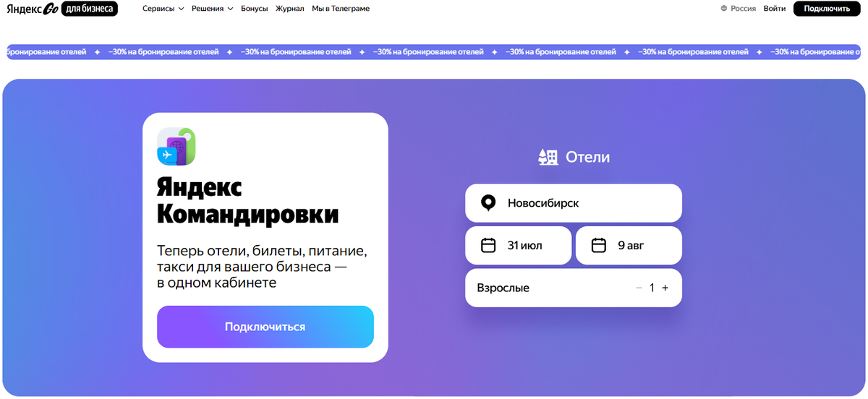Expand the Решения dropdown menu
The height and width of the screenshot is (399, 868).
click(x=212, y=9)
